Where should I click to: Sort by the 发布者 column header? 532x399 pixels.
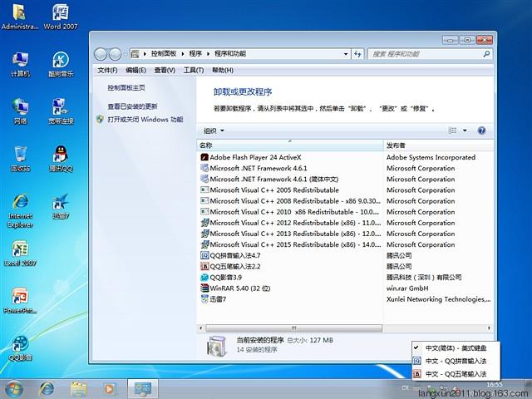438,145
